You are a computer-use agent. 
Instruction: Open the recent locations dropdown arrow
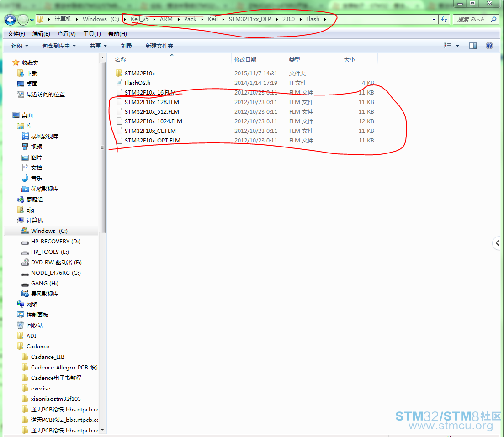pos(32,20)
